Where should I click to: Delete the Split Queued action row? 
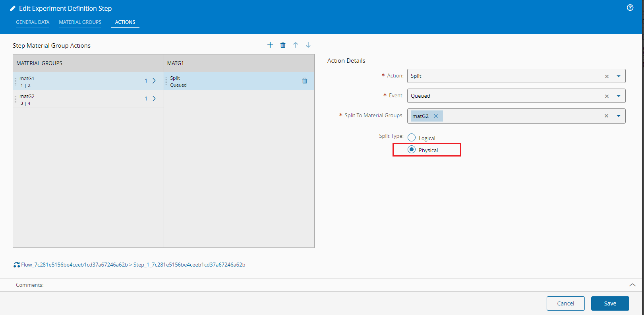305,81
